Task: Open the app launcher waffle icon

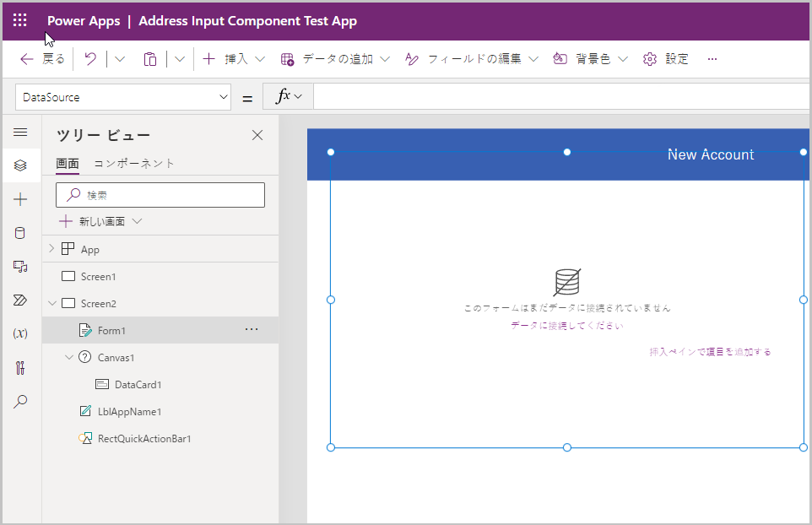Action: click(x=19, y=21)
